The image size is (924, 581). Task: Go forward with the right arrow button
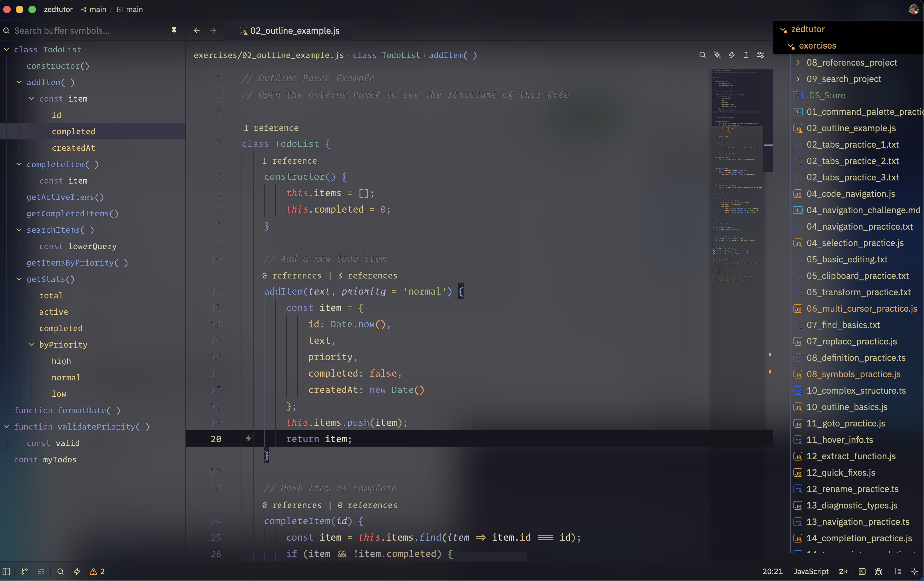tap(213, 30)
